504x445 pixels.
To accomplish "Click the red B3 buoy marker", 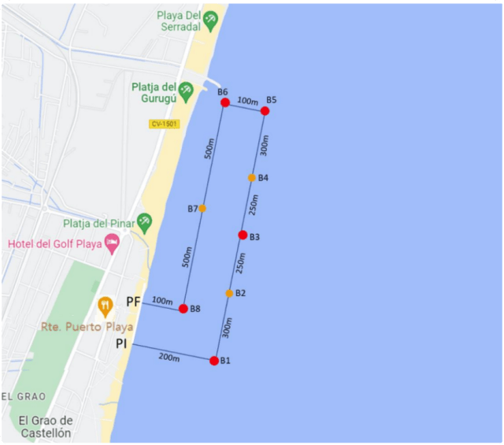I will (x=243, y=235).
